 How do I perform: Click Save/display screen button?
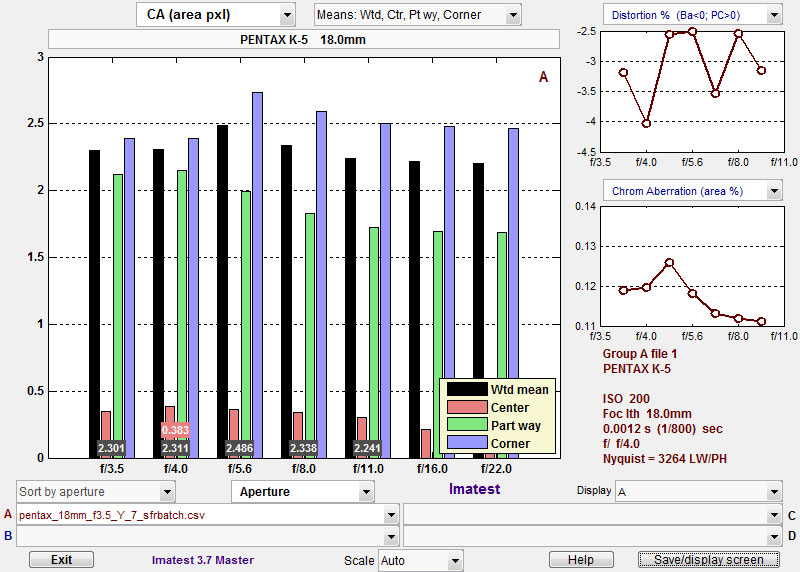(x=709, y=560)
